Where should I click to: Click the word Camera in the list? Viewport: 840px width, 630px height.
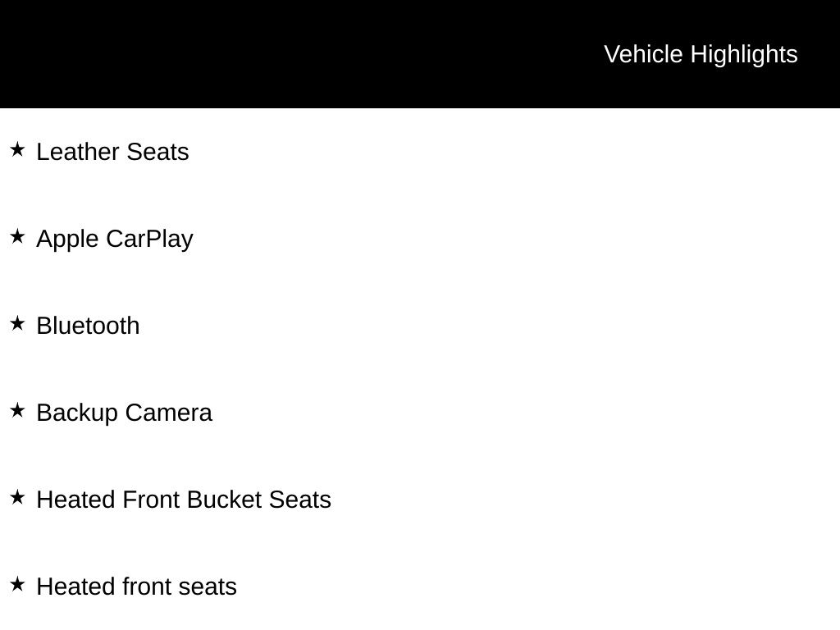pos(168,413)
